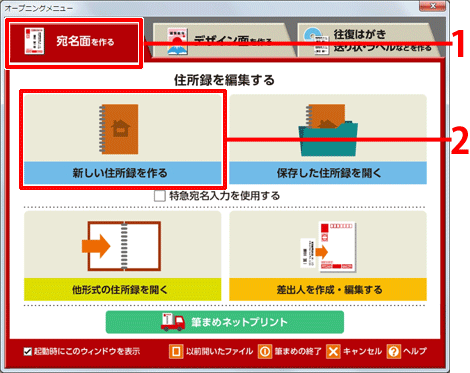Open 以前開いたファイル list
This screenshot has width=470, height=373.
219,351
